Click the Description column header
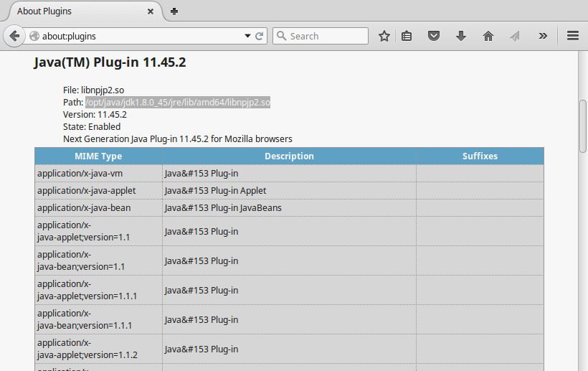Screen dimensions: 588x371 click(289, 156)
